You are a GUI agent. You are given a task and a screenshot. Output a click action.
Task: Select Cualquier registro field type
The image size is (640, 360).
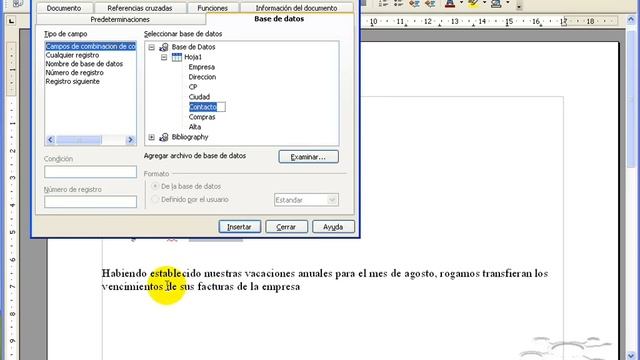pyautogui.click(x=72, y=55)
